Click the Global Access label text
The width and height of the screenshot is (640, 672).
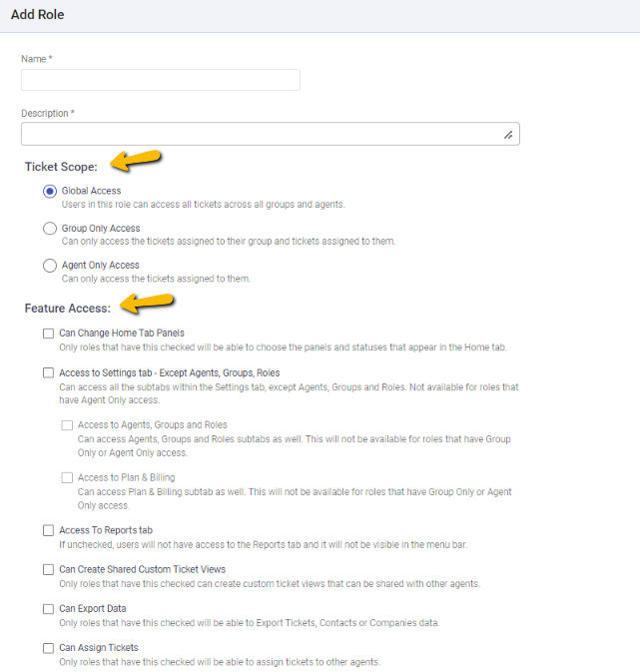point(91,191)
